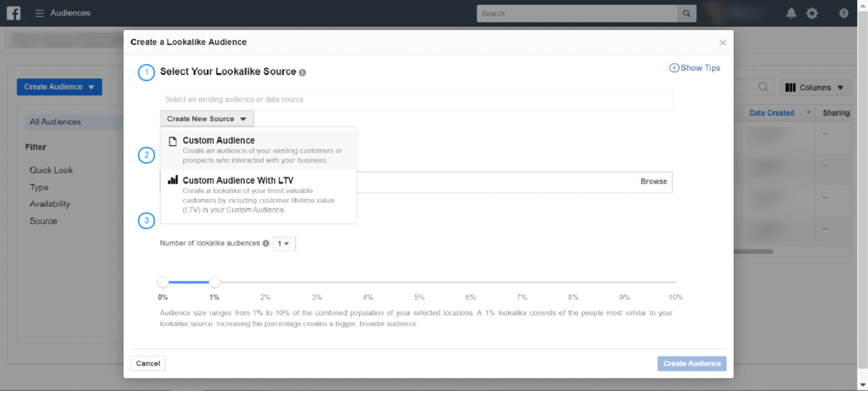Click the Sharing column header
868x395 pixels.
[836, 113]
